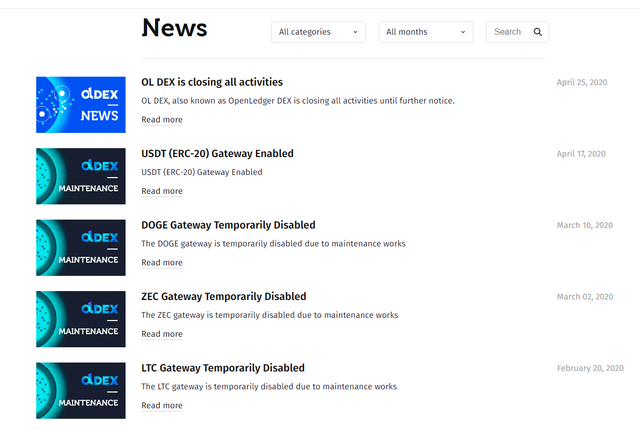The image size is (640, 430).
Task: Open the DOGE gateway Maintenance thumbnail
Action: tap(81, 248)
